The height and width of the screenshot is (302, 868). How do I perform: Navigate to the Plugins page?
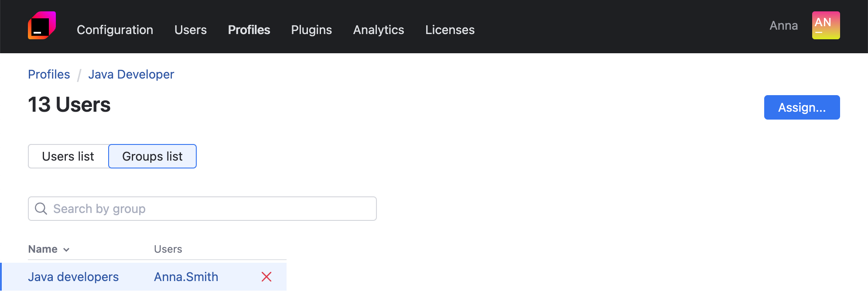point(311,30)
